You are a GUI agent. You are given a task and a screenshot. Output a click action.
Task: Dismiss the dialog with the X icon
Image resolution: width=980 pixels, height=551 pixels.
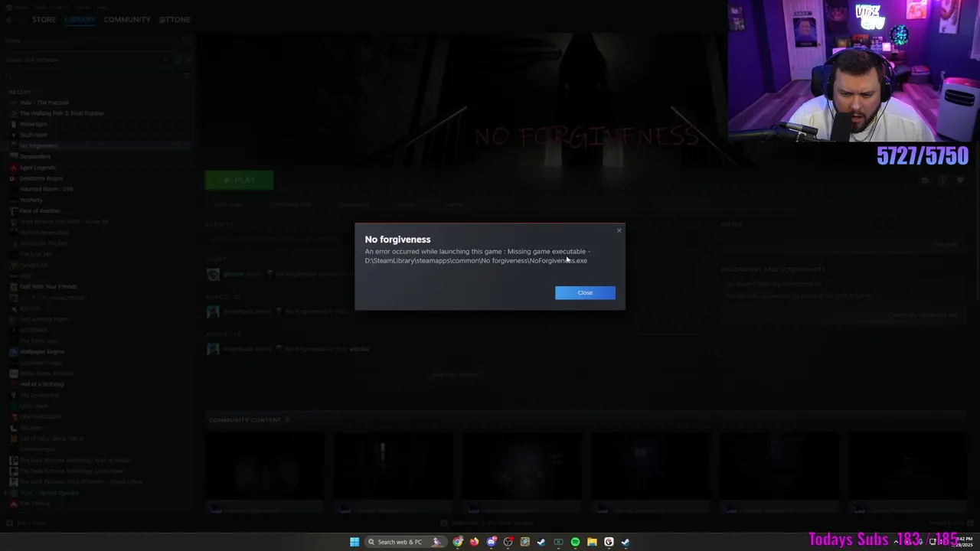click(x=619, y=230)
